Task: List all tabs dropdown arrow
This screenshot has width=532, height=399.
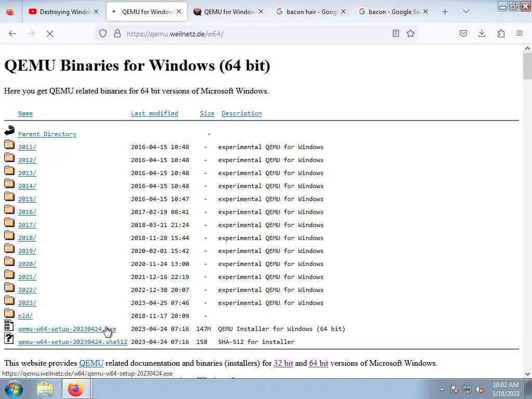Action: click(466, 11)
